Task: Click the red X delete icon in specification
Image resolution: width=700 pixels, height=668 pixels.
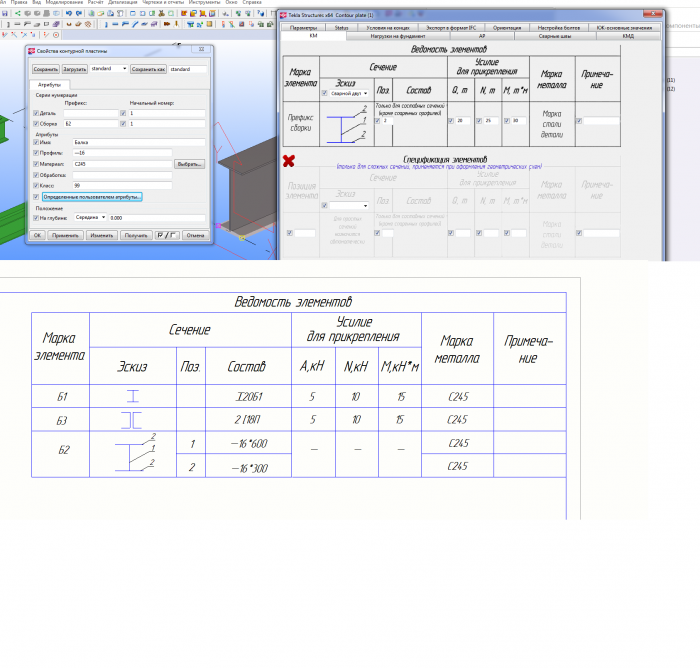Action: pyautogui.click(x=289, y=161)
